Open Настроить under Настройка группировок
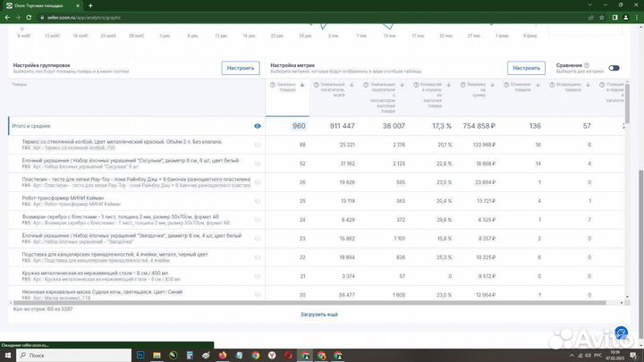This screenshot has width=644, height=362. click(240, 68)
